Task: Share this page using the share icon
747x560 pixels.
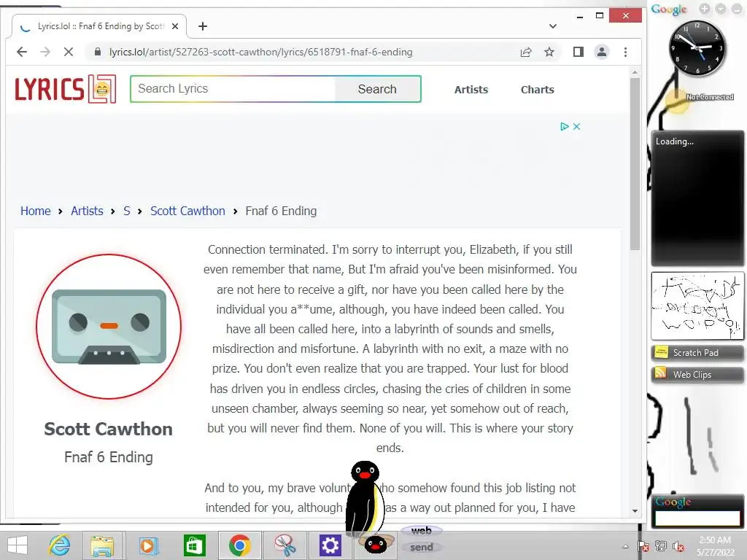Action: 526,52
